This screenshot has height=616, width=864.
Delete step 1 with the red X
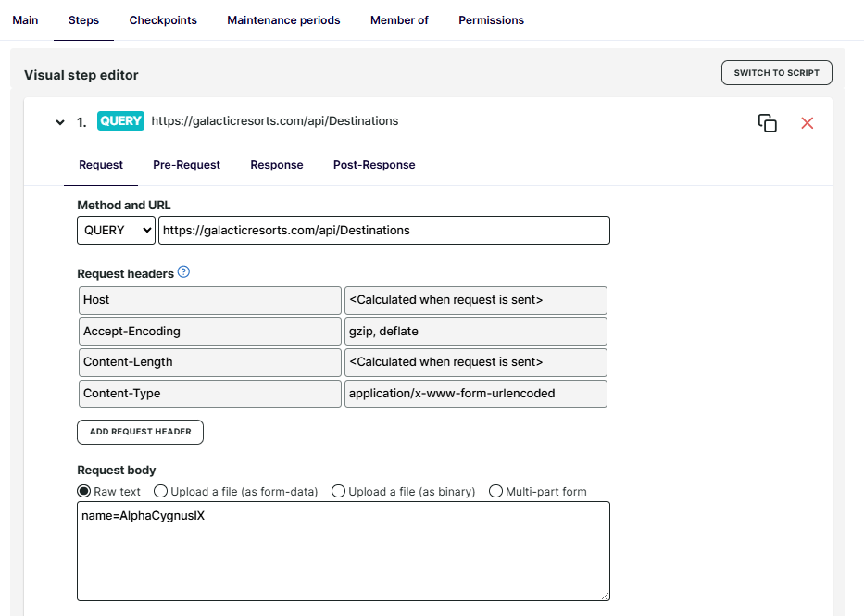807,123
